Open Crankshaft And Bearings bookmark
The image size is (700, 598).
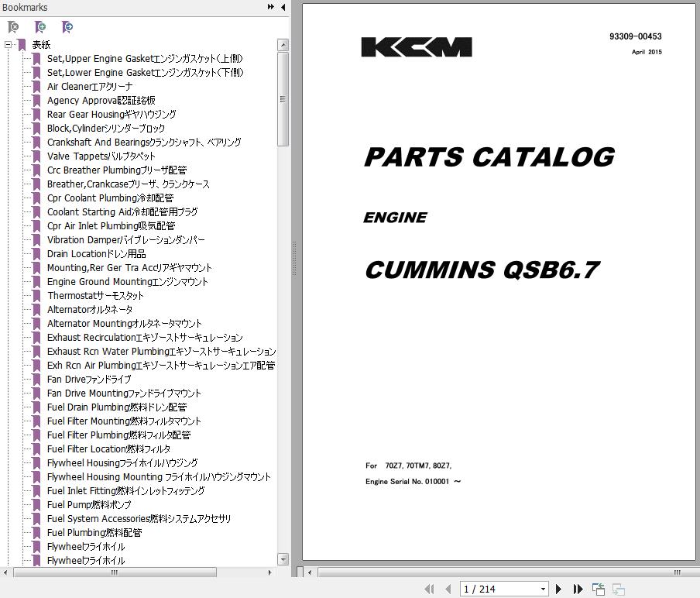pos(144,142)
